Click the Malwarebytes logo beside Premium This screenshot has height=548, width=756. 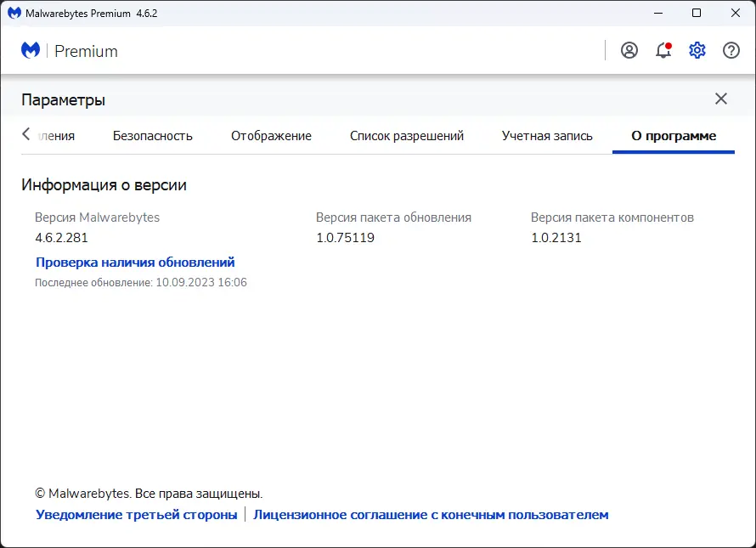click(31, 50)
